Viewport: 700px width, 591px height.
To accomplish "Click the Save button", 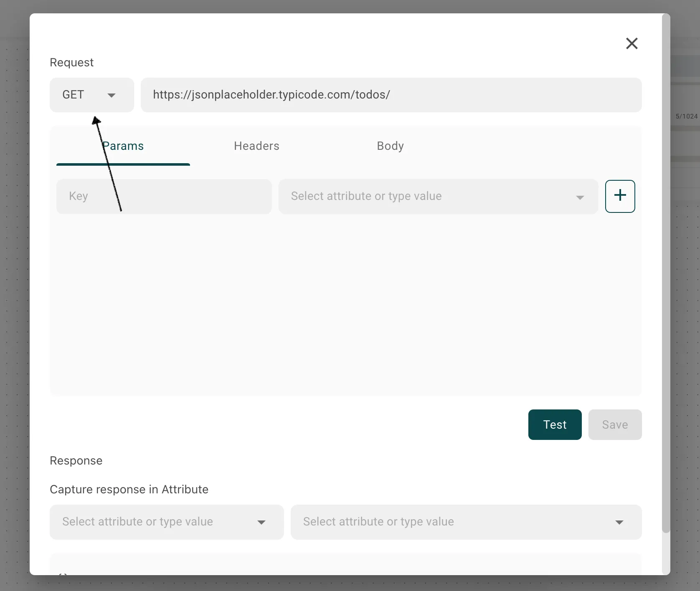I will (615, 424).
